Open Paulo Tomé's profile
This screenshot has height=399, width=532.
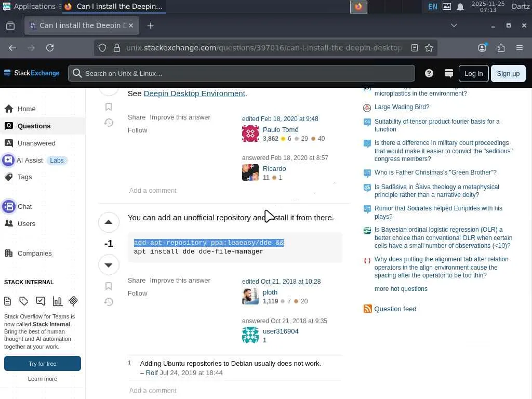(280, 129)
